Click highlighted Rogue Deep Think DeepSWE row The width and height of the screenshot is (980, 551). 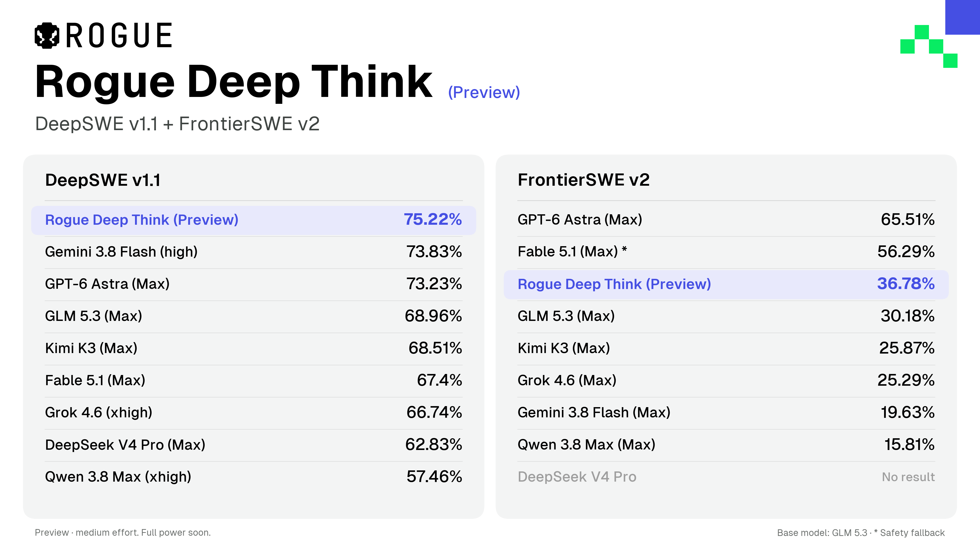click(253, 220)
